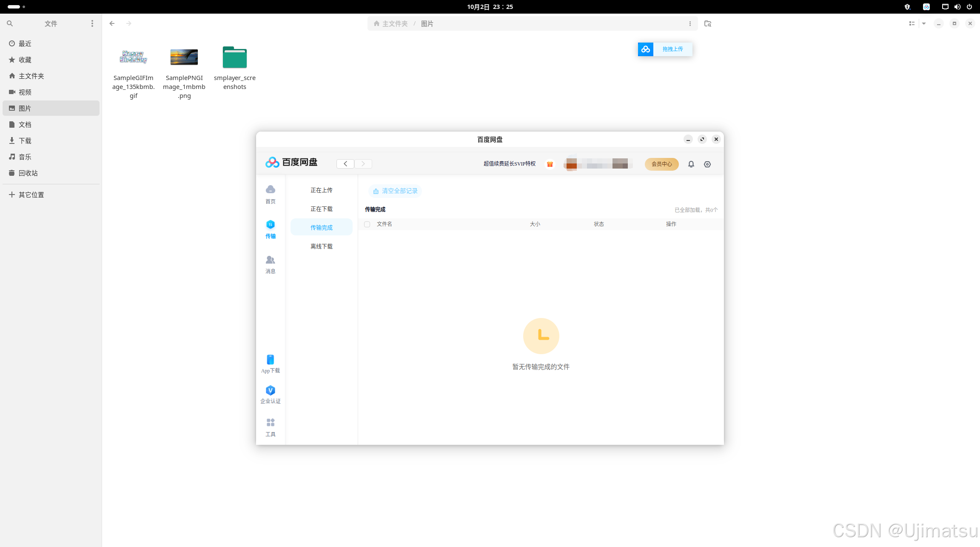Click the Baidu Netdisk tray icon
980x547 pixels.
(x=926, y=7)
